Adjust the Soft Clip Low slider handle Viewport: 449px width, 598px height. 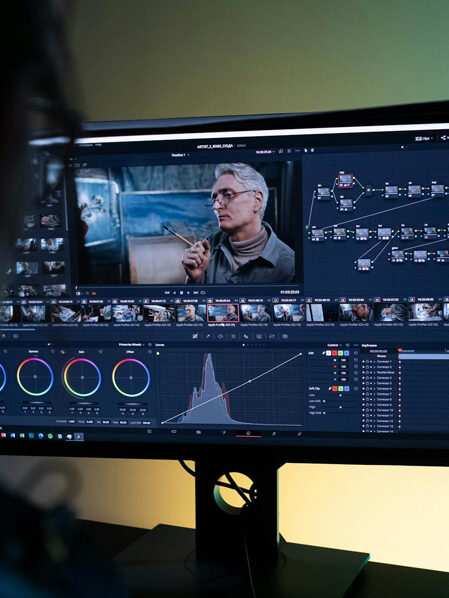pyautogui.click(x=340, y=395)
